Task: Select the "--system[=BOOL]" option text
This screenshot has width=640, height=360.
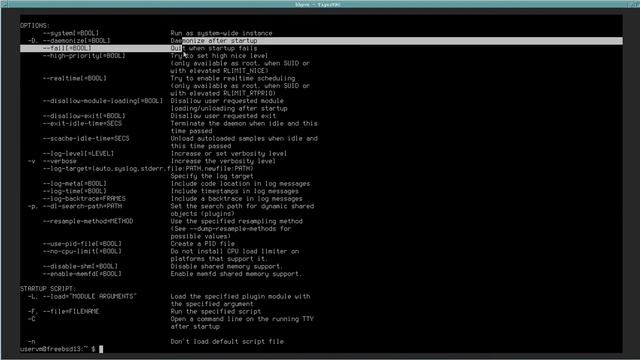Action: 71,33
